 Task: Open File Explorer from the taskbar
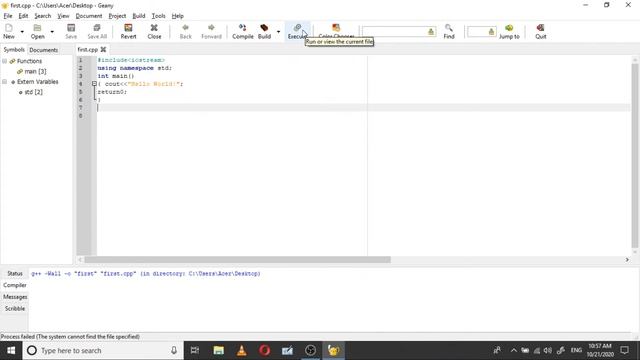(x=218, y=350)
